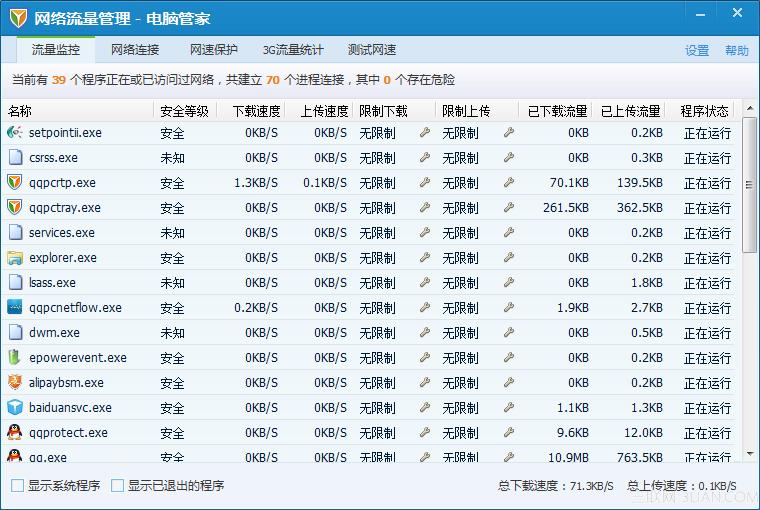Click 总下载速度 71.3KB/S status text
The image size is (760, 510).
(x=555, y=486)
